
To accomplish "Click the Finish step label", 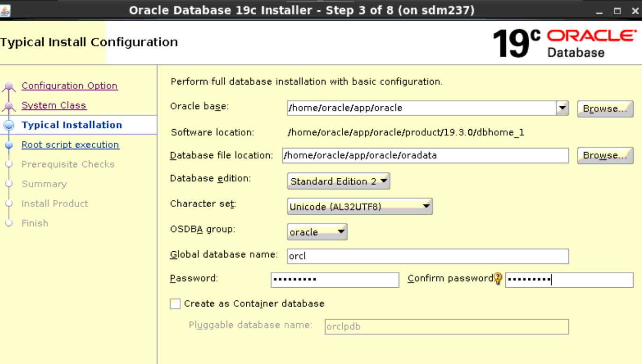I will tap(35, 223).
